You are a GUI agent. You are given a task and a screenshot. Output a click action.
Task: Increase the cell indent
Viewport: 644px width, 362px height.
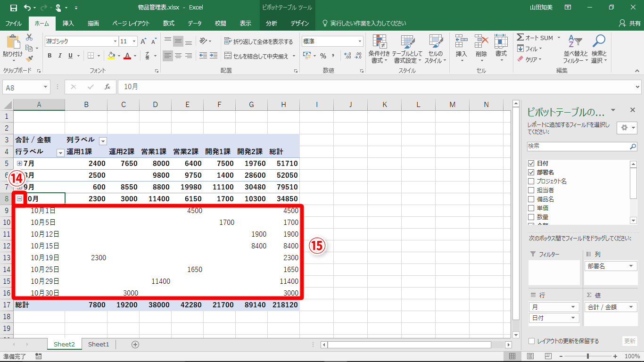coord(214,56)
